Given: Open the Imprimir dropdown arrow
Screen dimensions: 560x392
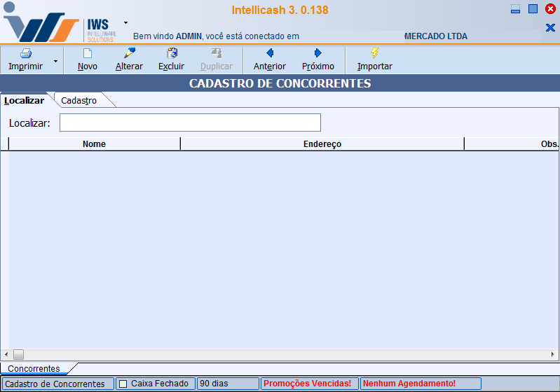Looking at the screenshot, I should (x=55, y=62).
